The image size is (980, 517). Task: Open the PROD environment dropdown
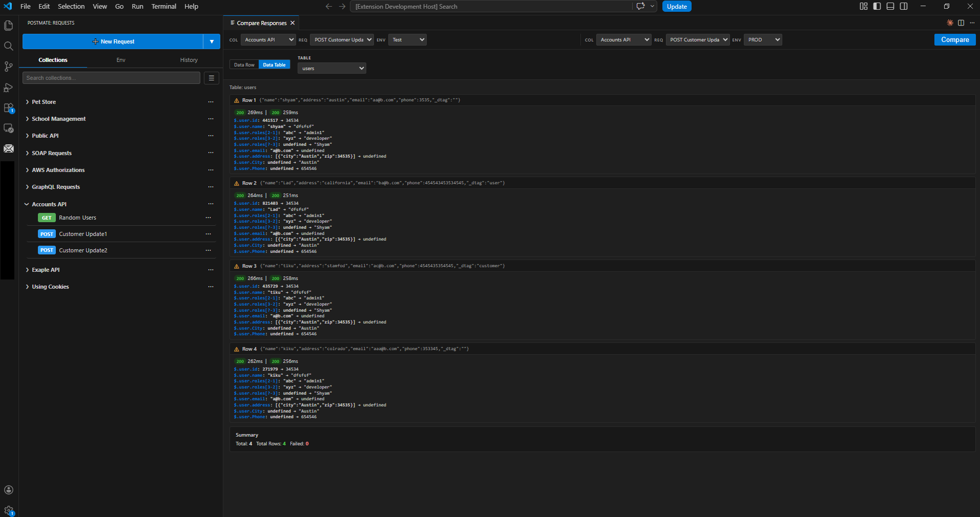763,39
